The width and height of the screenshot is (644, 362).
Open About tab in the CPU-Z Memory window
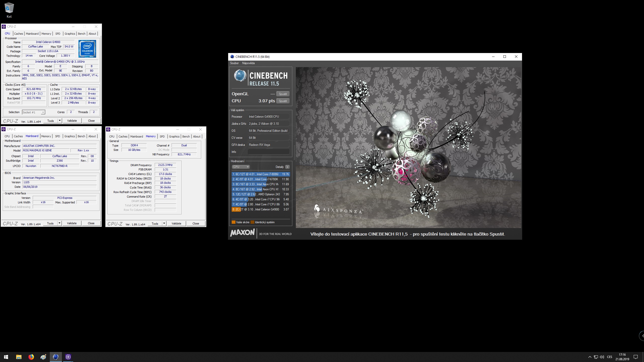[x=197, y=137]
